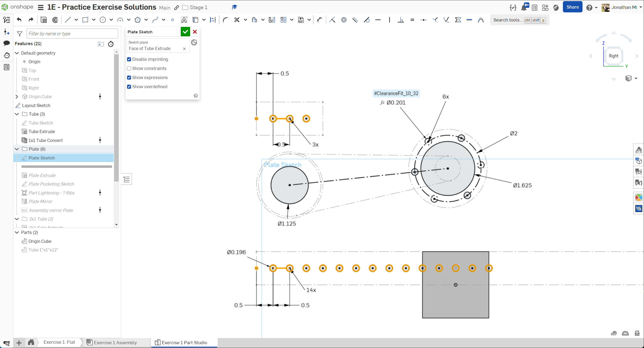Click the blue Share button
Image resolution: width=644 pixels, height=348 pixels.
pos(572,7)
